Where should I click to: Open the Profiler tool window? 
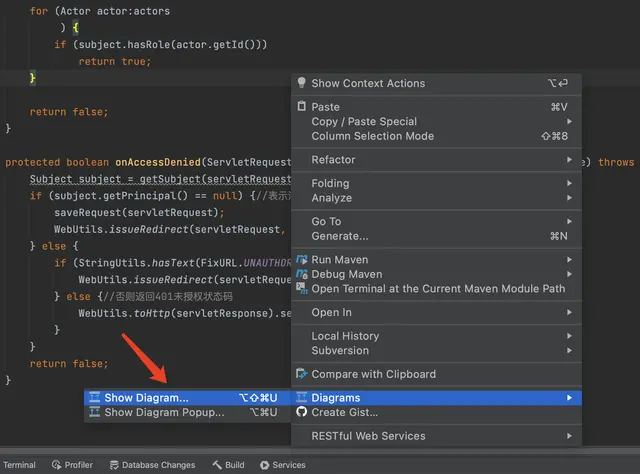(73, 465)
